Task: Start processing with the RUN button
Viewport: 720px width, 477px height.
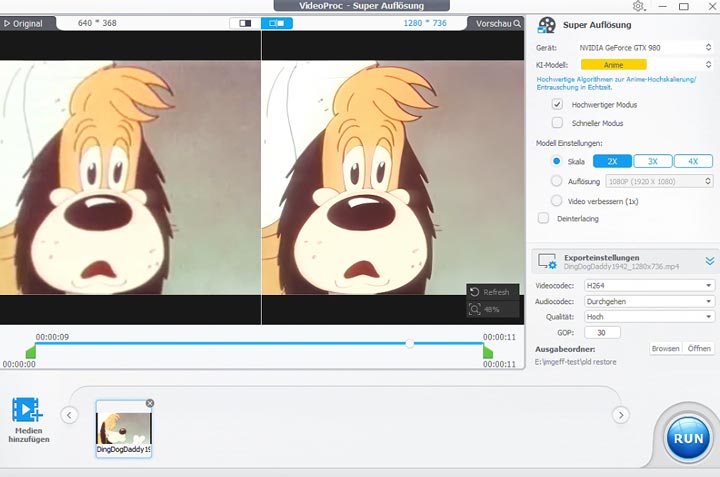Action: pos(688,438)
